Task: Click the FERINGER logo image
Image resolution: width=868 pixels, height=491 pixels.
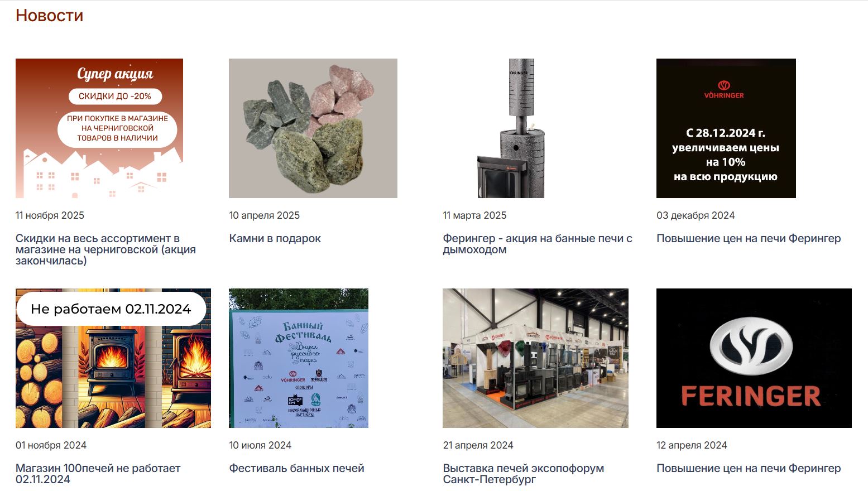Action: [x=754, y=358]
